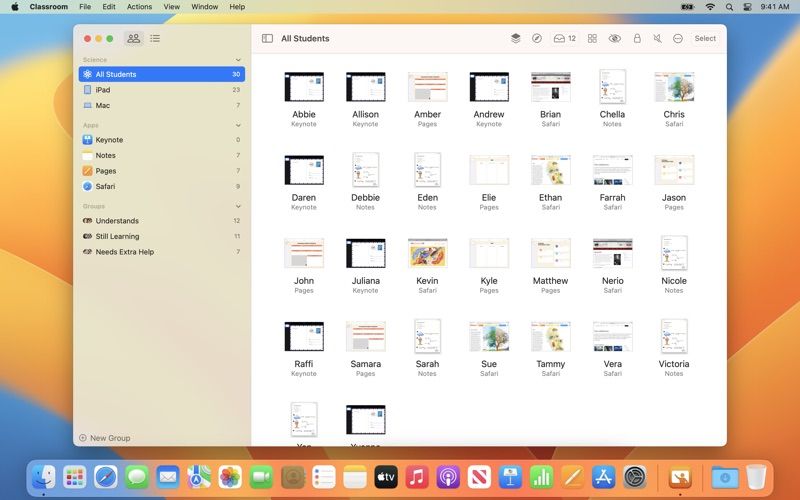The width and height of the screenshot is (800, 500).
Task: Collapse the Apps section chevron
Action: [238, 125]
